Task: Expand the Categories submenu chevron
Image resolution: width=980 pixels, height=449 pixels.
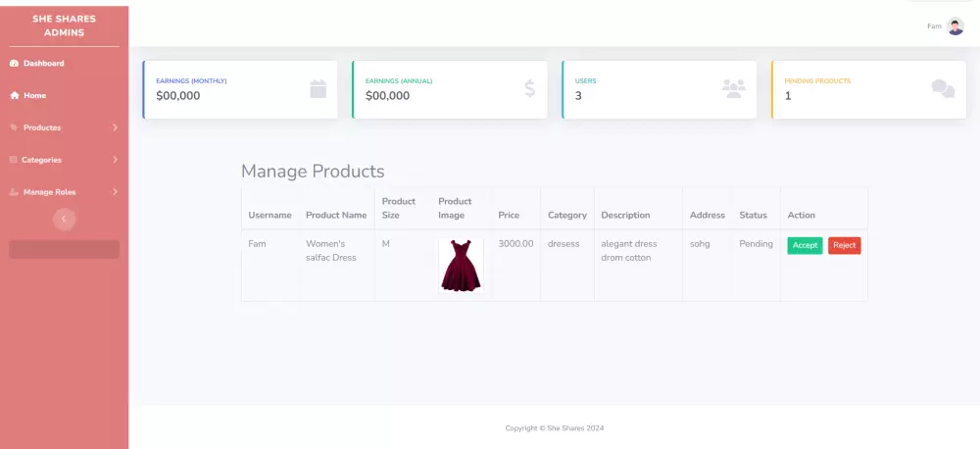Action: point(115,160)
